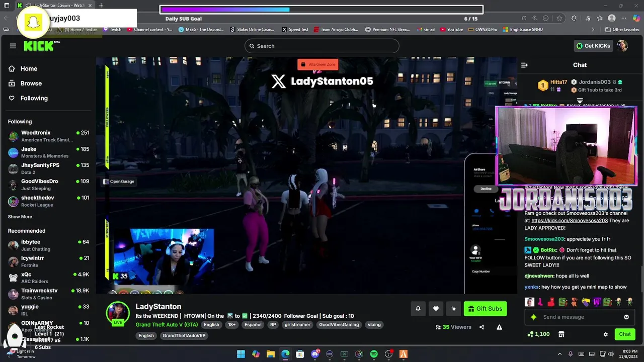The height and width of the screenshot is (362, 644).
Task: Expand Show More in Following list
Action: pos(20,217)
